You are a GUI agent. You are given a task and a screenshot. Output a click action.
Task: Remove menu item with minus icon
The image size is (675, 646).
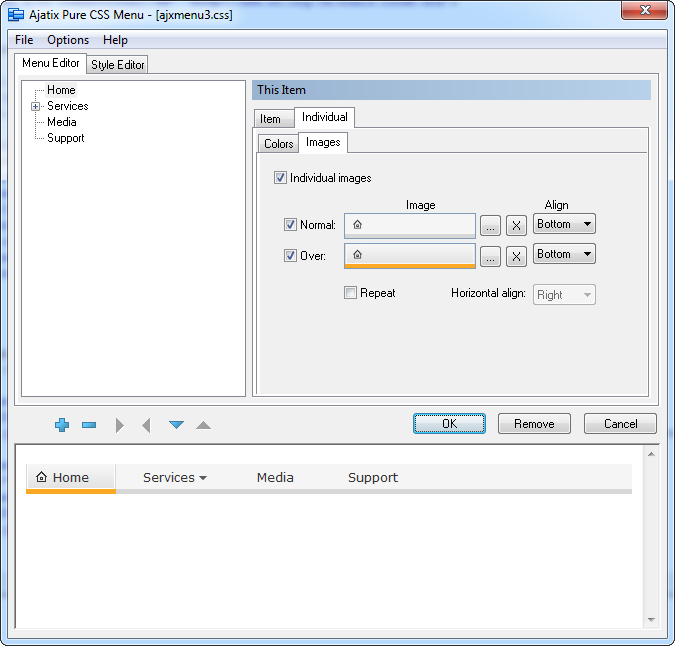click(89, 425)
